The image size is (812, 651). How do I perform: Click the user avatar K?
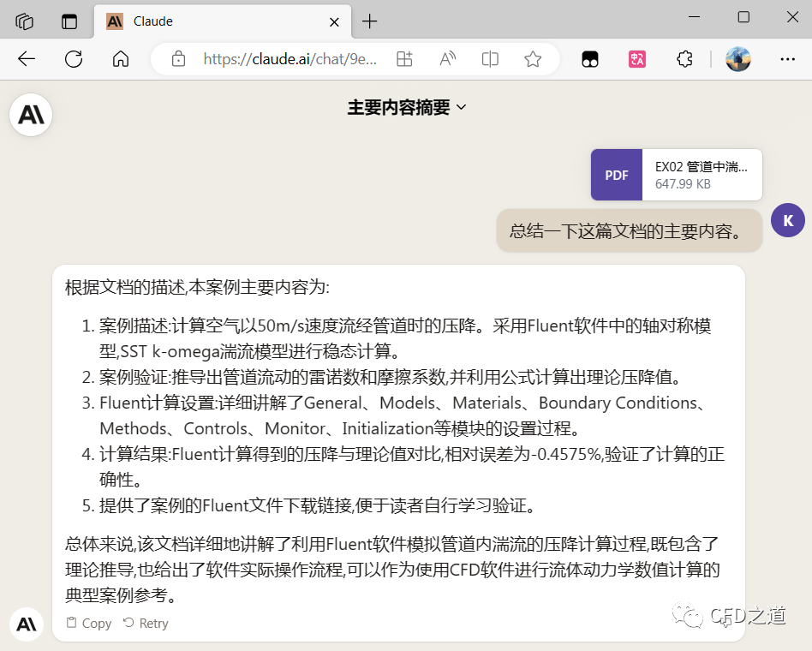(787, 220)
